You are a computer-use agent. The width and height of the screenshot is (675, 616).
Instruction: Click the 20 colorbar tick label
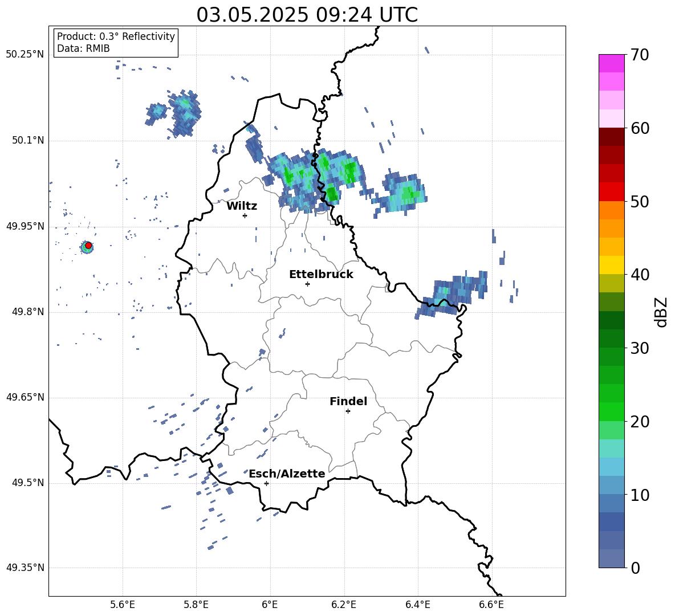[x=639, y=422]
